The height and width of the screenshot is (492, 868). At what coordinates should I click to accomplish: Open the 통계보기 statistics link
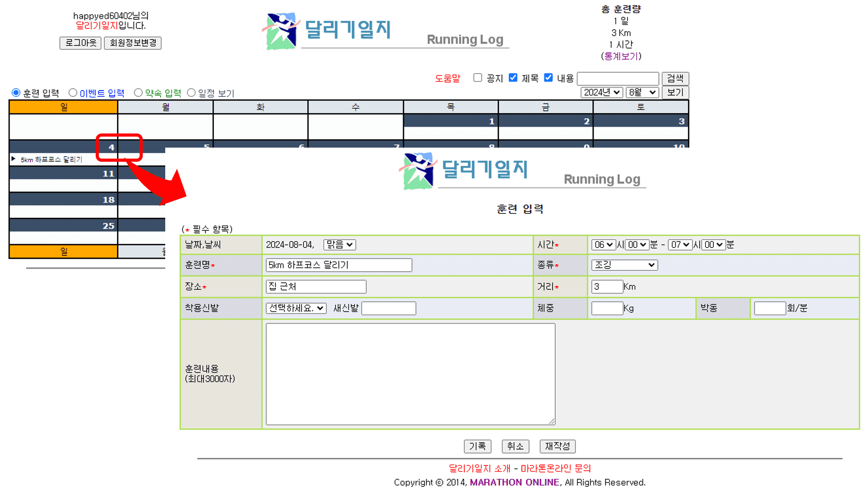tap(622, 57)
